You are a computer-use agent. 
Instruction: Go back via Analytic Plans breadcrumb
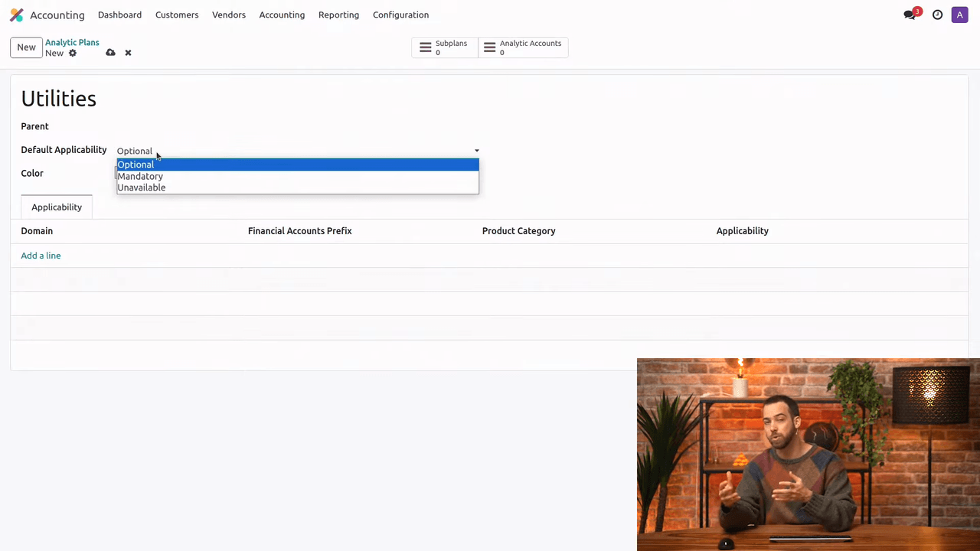[x=72, y=42]
